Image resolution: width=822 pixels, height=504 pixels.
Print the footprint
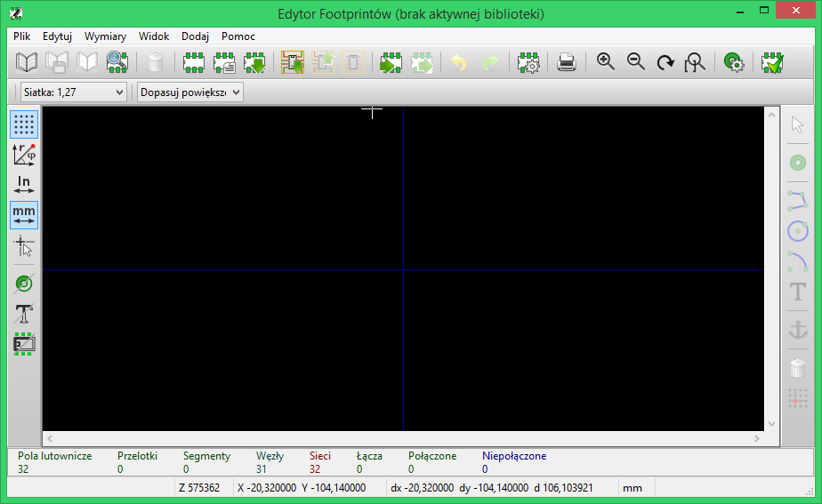pos(567,62)
